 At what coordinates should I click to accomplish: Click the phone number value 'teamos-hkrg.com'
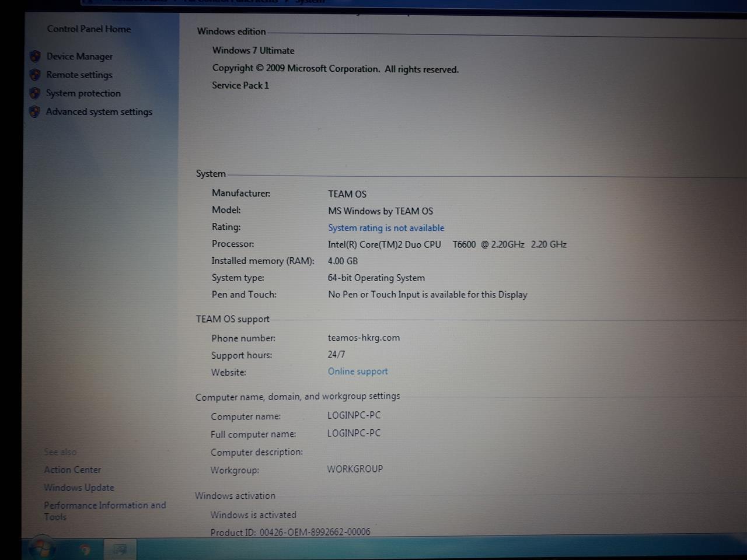pos(364,338)
